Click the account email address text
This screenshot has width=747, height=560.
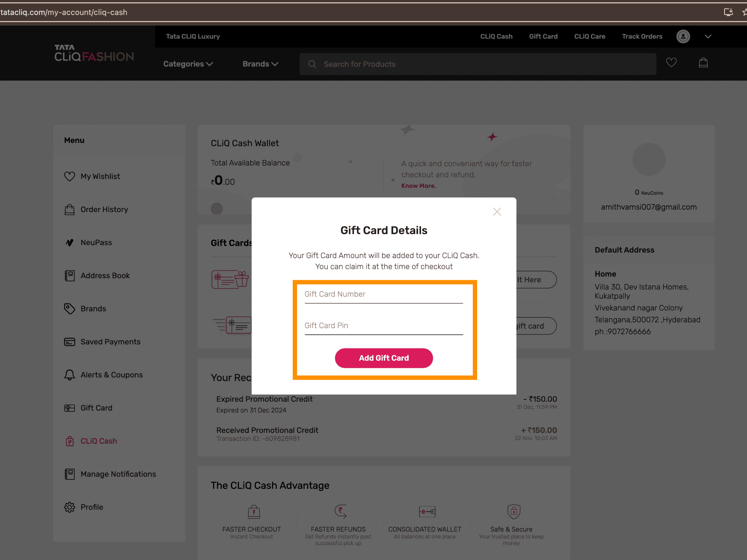[x=649, y=207]
